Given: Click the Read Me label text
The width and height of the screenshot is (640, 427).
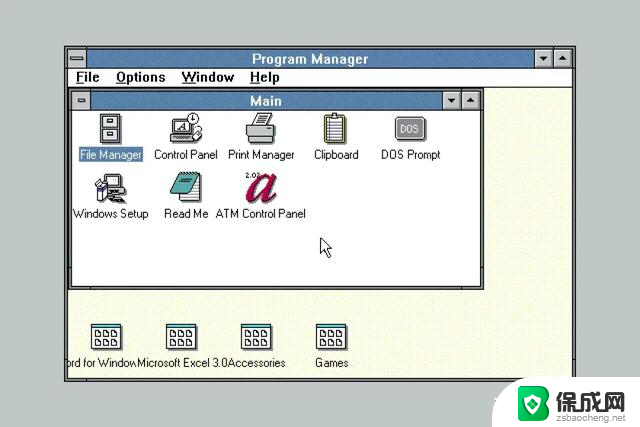Looking at the screenshot, I should (x=186, y=214).
